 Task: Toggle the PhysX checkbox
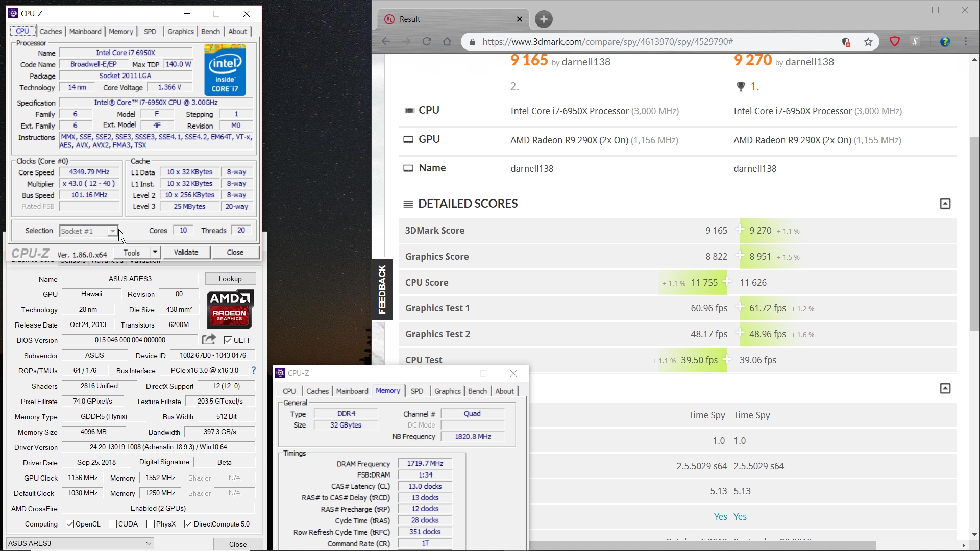point(151,524)
